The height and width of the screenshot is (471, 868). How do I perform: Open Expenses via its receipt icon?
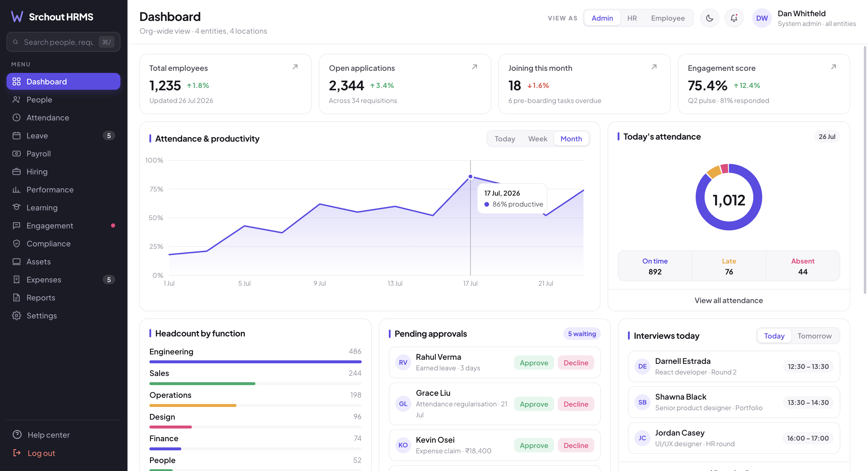[17, 279]
